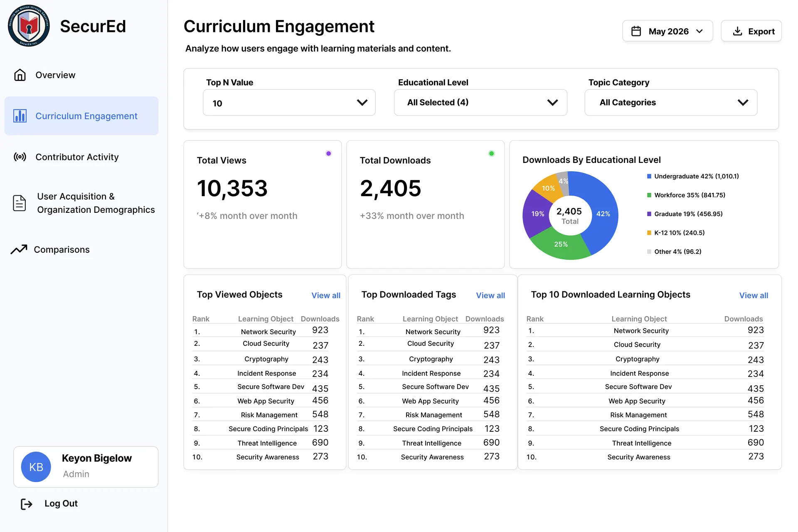Screen dimensions: 798x532
Task: Click the calendar icon beside May 2026
Action: (636, 31)
